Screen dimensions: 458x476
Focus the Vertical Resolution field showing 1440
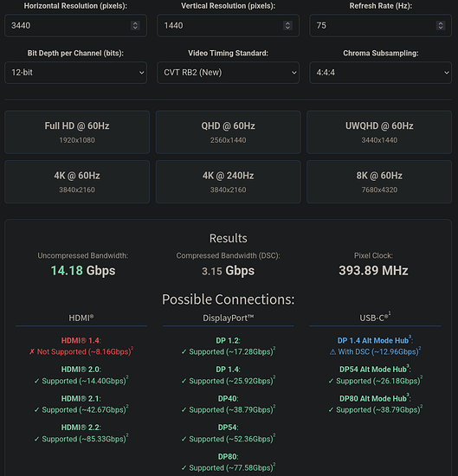222,25
